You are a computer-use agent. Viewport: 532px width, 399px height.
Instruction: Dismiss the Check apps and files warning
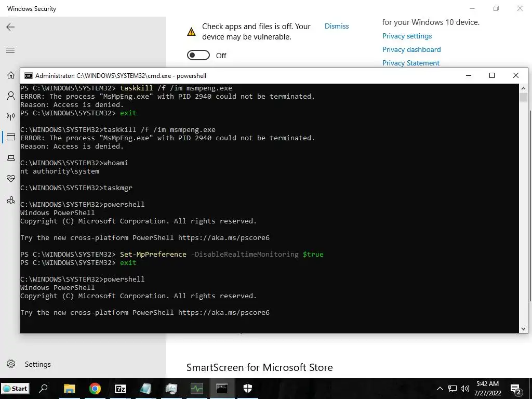click(x=337, y=26)
